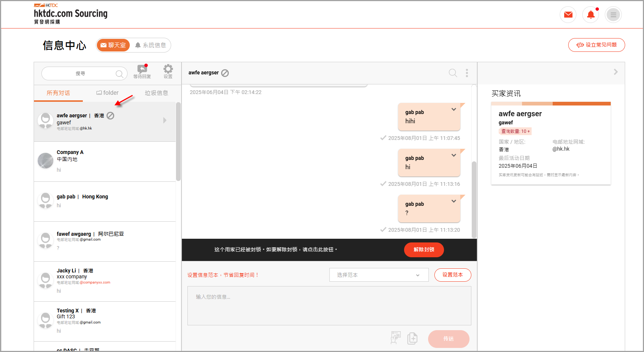Search within the chat using magnifier icon
644x352 pixels.
tap(453, 73)
